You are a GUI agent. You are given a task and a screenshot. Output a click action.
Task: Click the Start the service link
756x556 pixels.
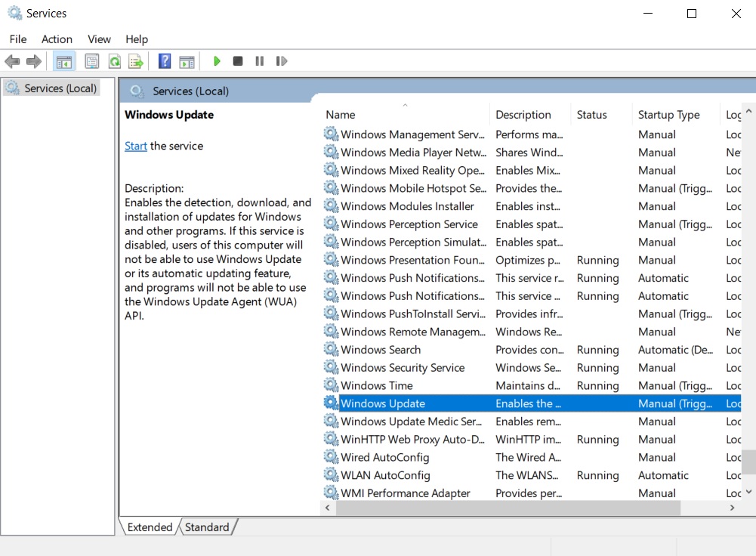pyautogui.click(x=136, y=146)
